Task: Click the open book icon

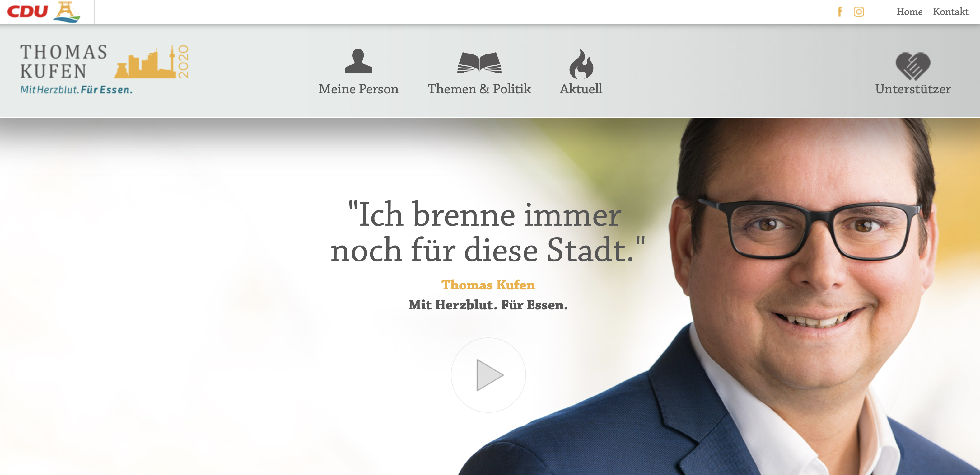Action: pos(479,63)
